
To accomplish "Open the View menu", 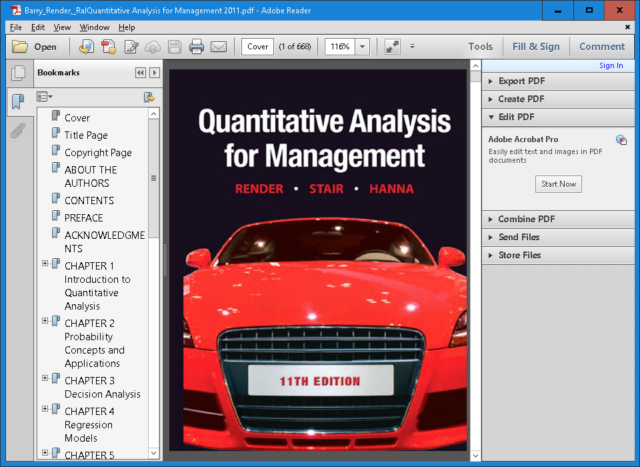I will click(62, 27).
